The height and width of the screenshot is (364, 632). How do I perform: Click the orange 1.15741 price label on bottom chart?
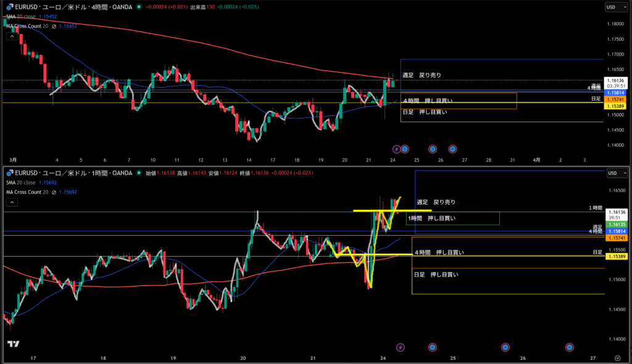(x=616, y=238)
